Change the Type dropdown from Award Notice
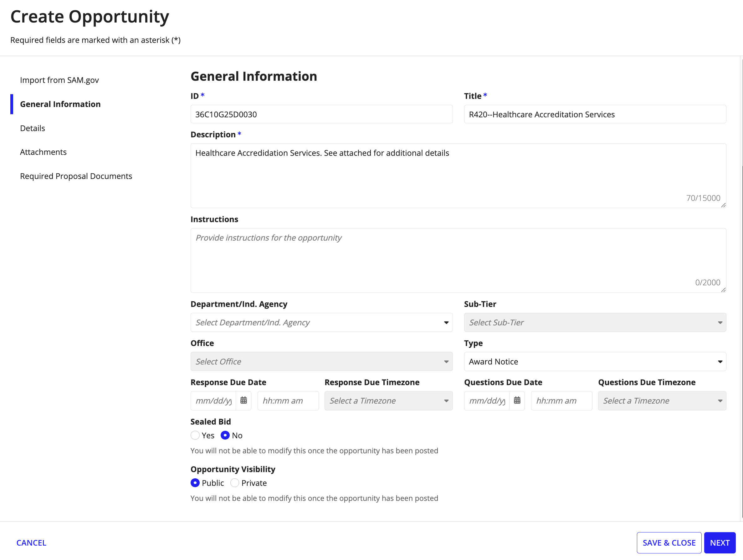743x560 pixels. [595, 362]
